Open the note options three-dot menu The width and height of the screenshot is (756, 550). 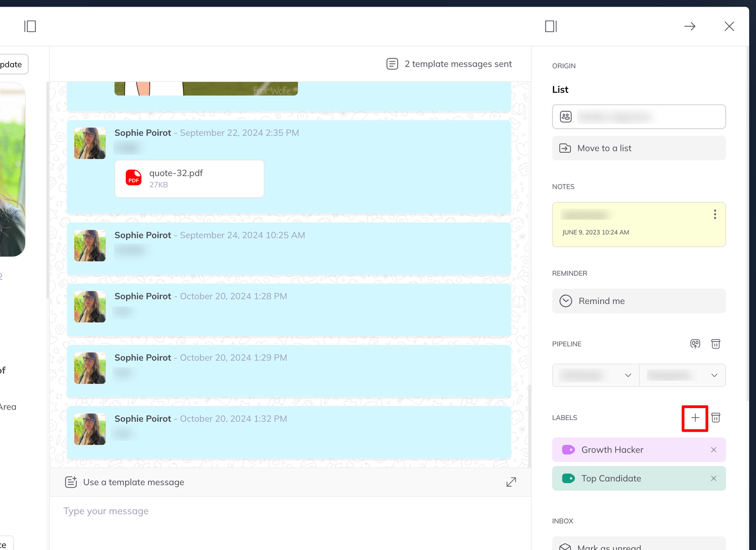coord(715,214)
